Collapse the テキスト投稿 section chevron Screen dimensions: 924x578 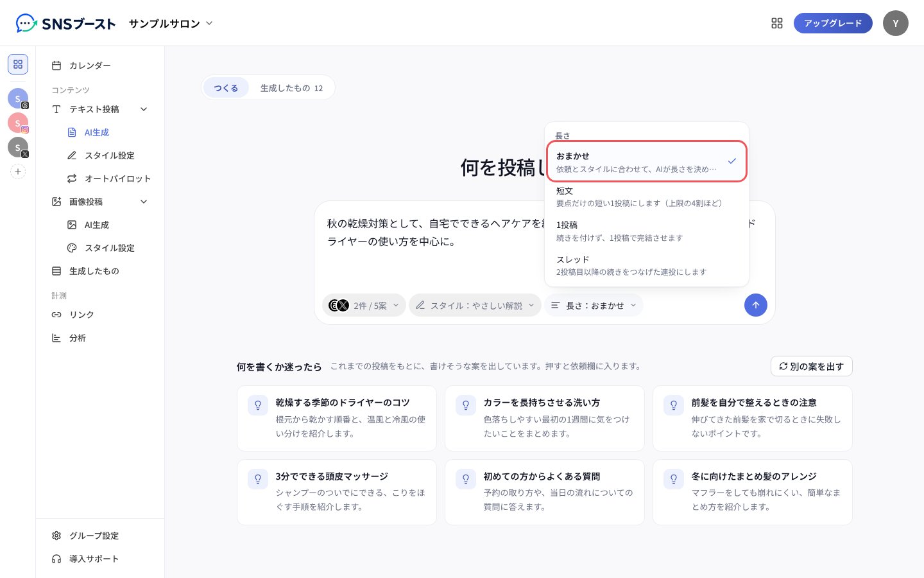tap(144, 109)
